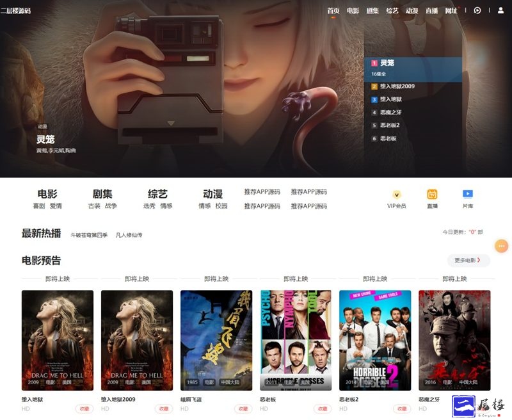Screen dimensions: 512x420
Task: Open the 恶魔之牙 title below poster
Action: coord(429,400)
